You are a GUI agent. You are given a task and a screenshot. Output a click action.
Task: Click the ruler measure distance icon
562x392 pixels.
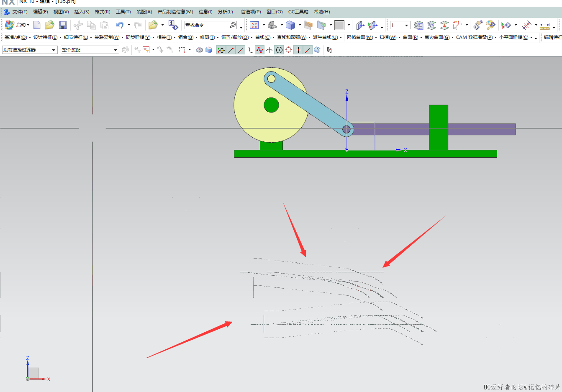pyautogui.click(x=544, y=26)
